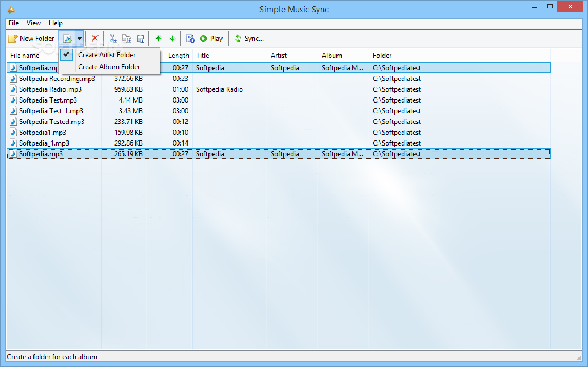This screenshot has width=588, height=367.
Task: Open the File menu
Action: (14, 23)
